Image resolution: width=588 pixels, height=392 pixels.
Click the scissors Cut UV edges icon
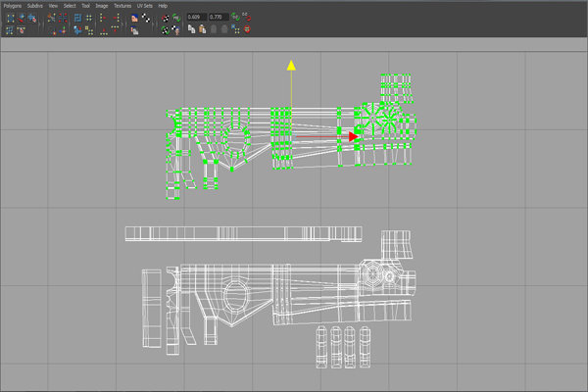click(x=51, y=18)
